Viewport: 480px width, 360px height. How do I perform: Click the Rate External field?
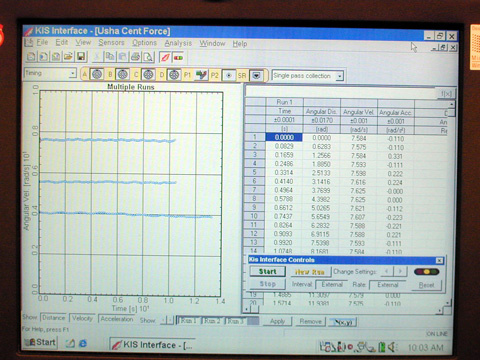(x=388, y=285)
